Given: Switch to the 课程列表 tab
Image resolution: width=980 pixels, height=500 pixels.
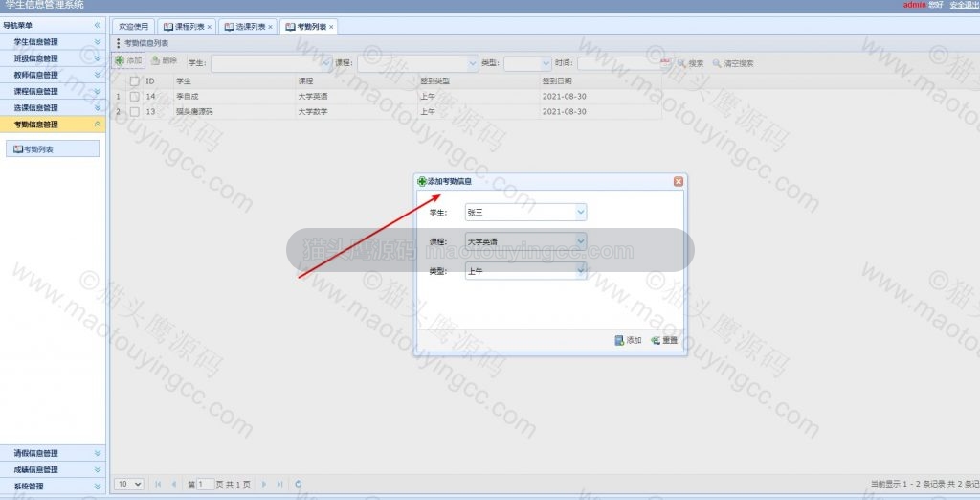Looking at the screenshot, I should pyautogui.click(x=189, y=26).
